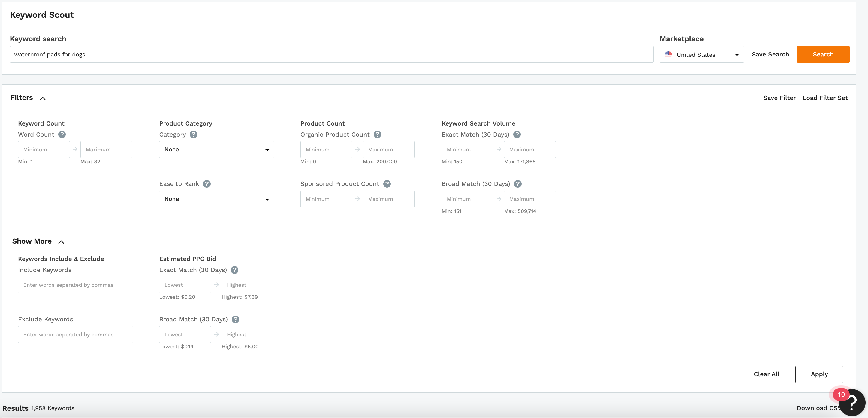Click Save Filter link

(x=779, y=98)
